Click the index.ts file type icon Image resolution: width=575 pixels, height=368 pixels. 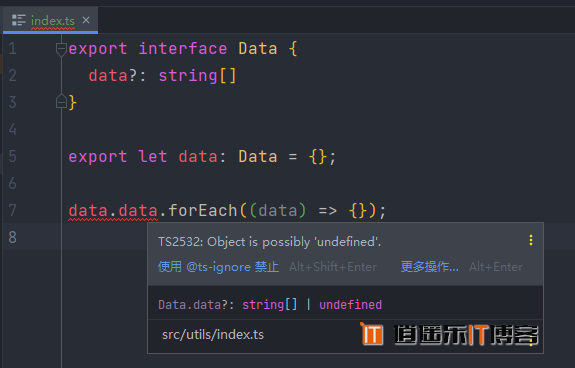(x=18, y=20)
